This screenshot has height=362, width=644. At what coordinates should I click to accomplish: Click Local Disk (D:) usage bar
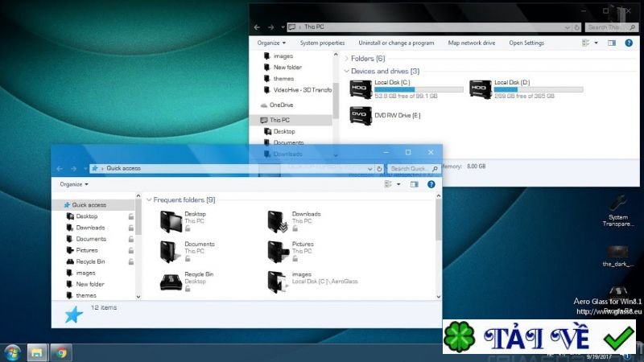tap(539, 89)
